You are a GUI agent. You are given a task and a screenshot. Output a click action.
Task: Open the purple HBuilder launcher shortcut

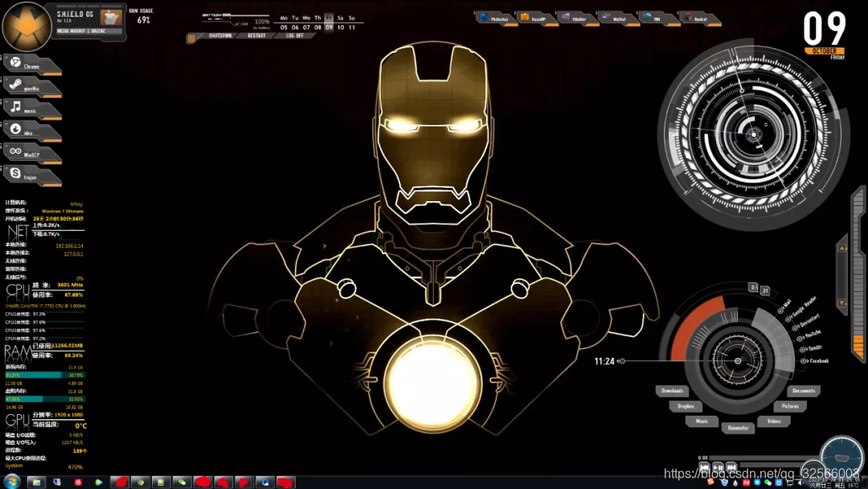(577, 18)
